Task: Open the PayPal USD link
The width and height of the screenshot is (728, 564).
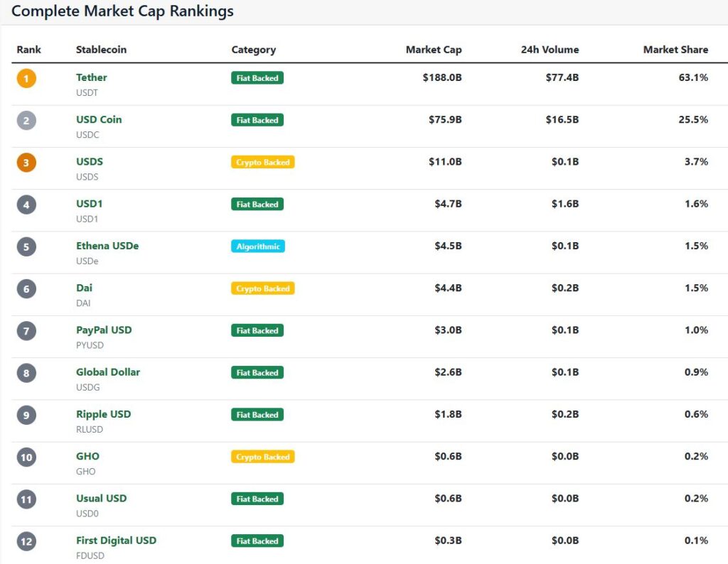Action: (104, 330)
